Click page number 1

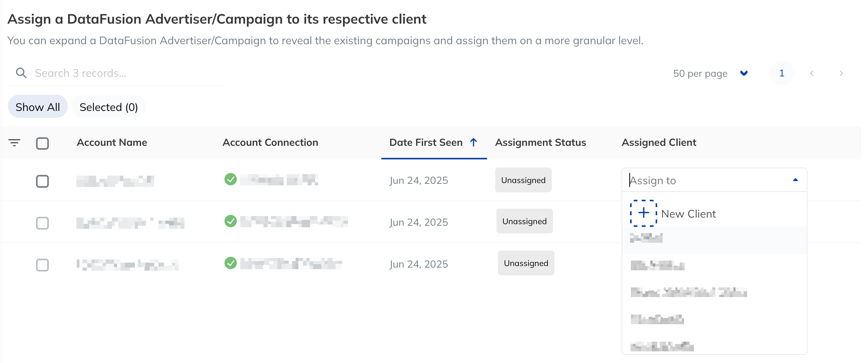coord(782,73)
